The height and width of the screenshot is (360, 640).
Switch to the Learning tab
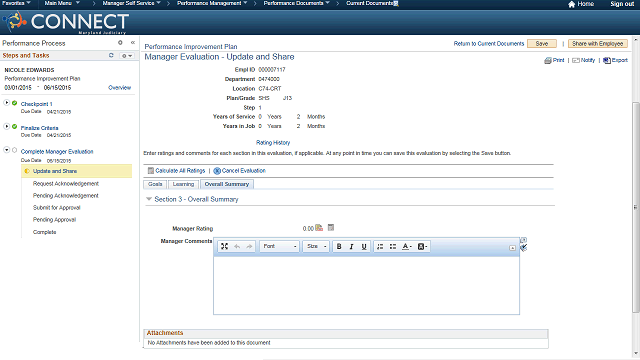tap(183, 184)
